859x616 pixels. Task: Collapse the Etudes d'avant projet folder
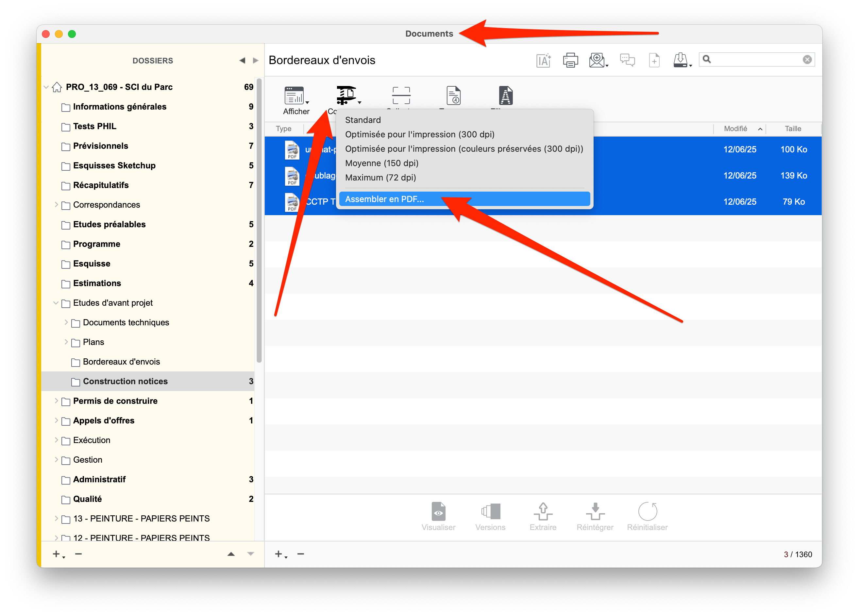[x=56, y=303]
